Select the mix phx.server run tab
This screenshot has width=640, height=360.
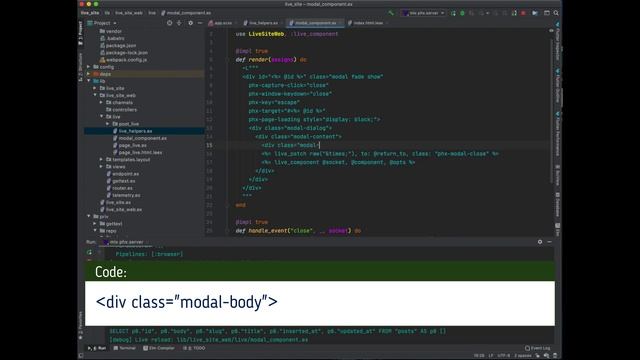(x=126, y=242)
